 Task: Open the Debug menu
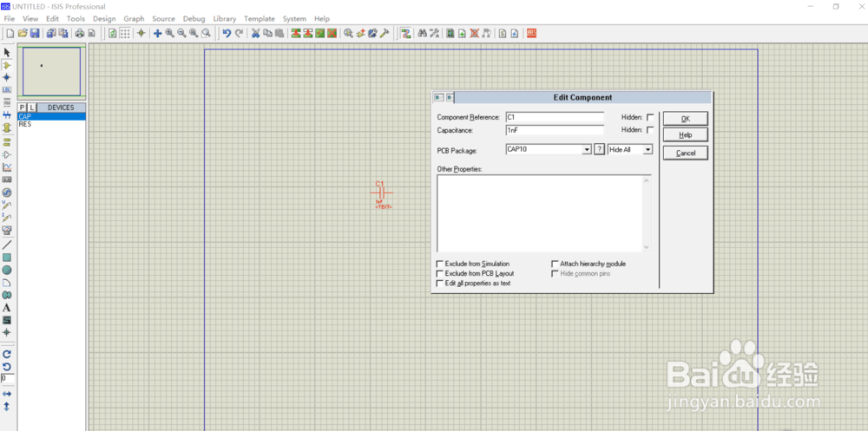[194, 19]
